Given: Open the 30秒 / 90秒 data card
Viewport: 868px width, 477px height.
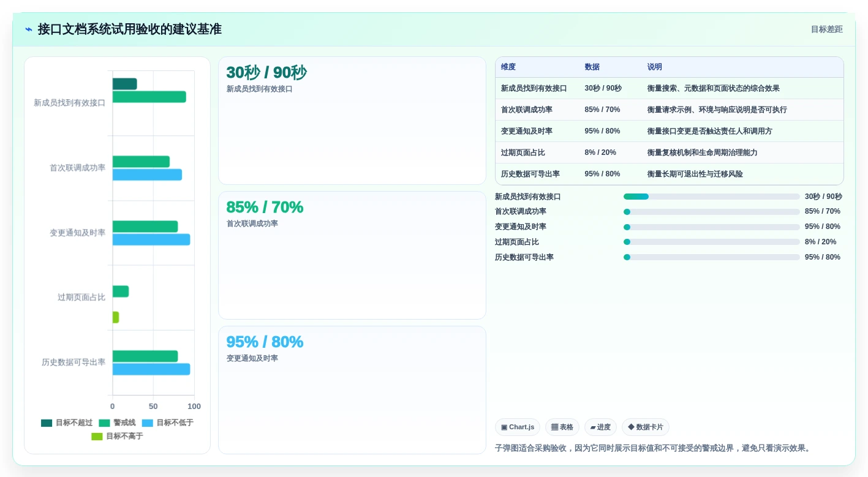Looking at the screenshot, I should [x=352, y=121].
